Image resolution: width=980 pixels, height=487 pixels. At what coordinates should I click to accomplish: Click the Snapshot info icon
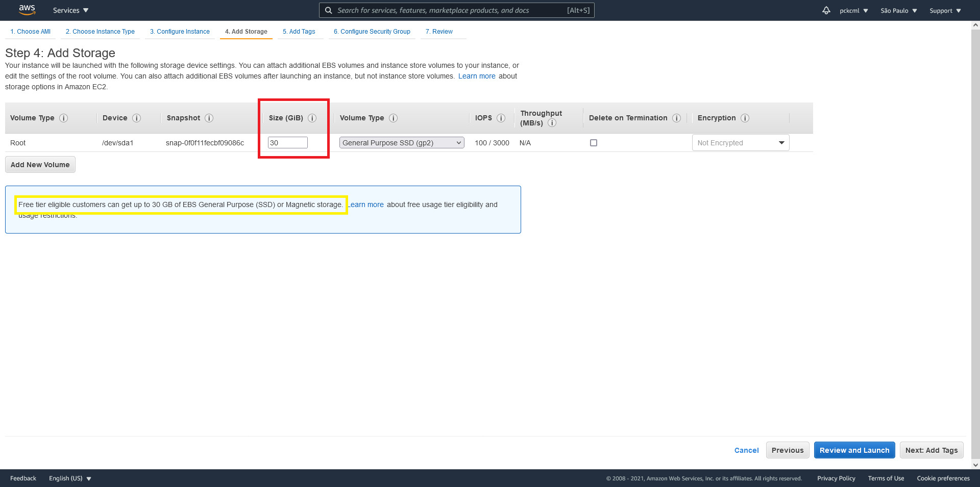(209, 118)
